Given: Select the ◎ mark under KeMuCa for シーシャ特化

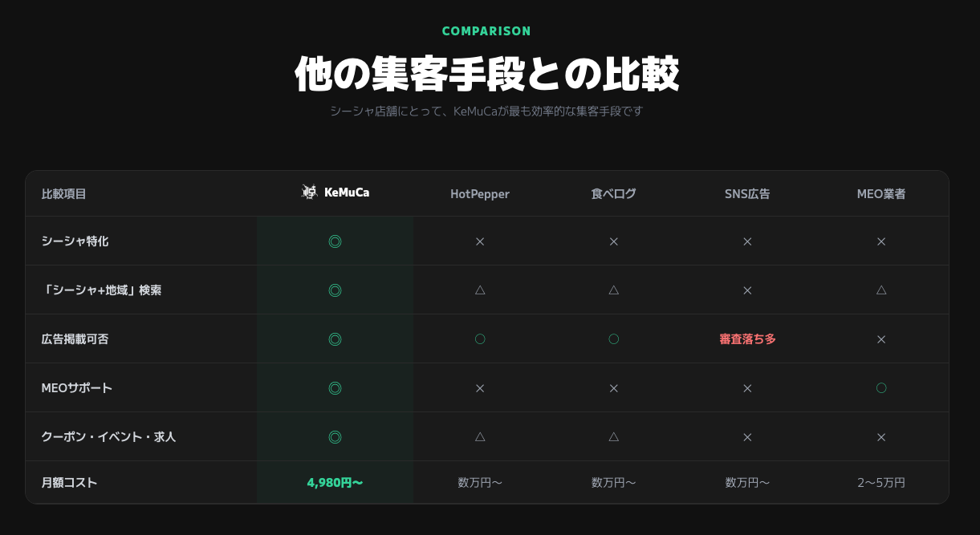Looking at the screenshot, I should (x=335, y=241).
